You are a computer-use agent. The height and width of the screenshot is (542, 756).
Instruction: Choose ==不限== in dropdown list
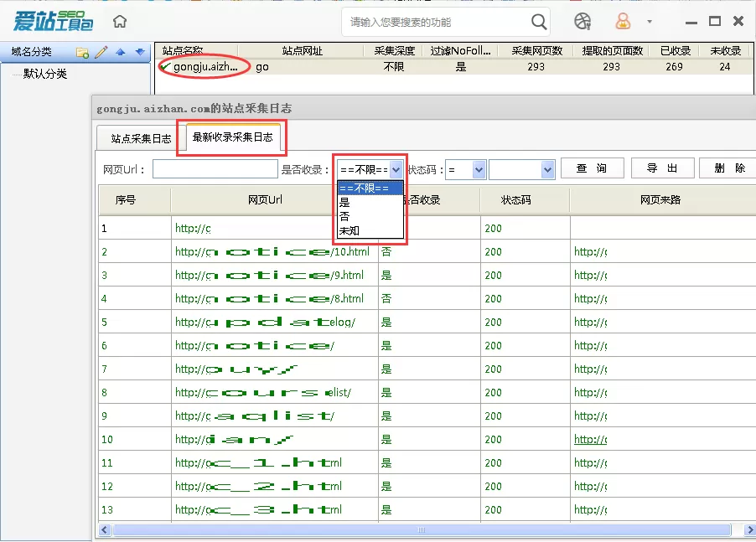coord(370,188)
